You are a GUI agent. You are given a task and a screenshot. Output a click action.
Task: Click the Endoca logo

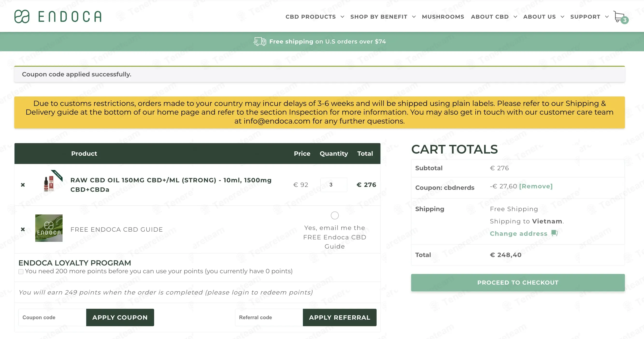coord(58,16)
